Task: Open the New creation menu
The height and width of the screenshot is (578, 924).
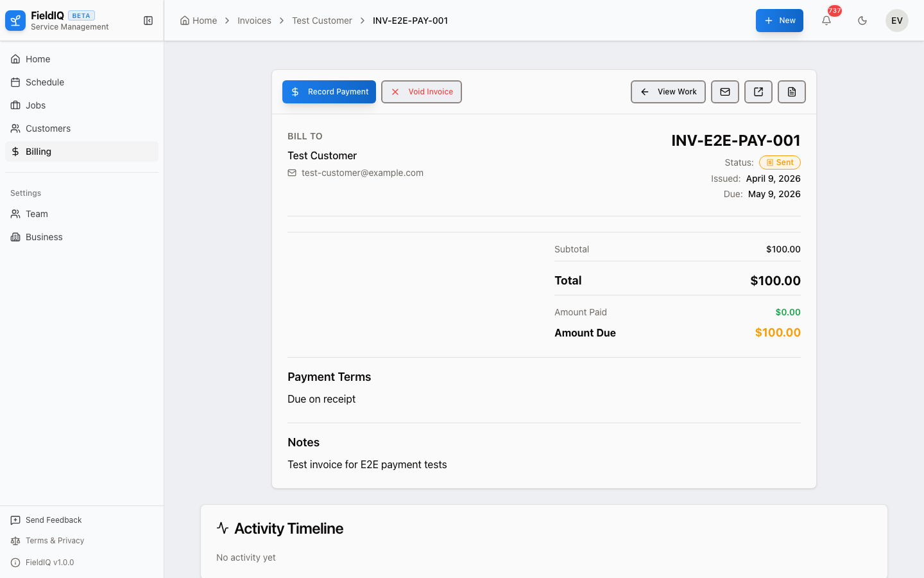Action: 779,21
